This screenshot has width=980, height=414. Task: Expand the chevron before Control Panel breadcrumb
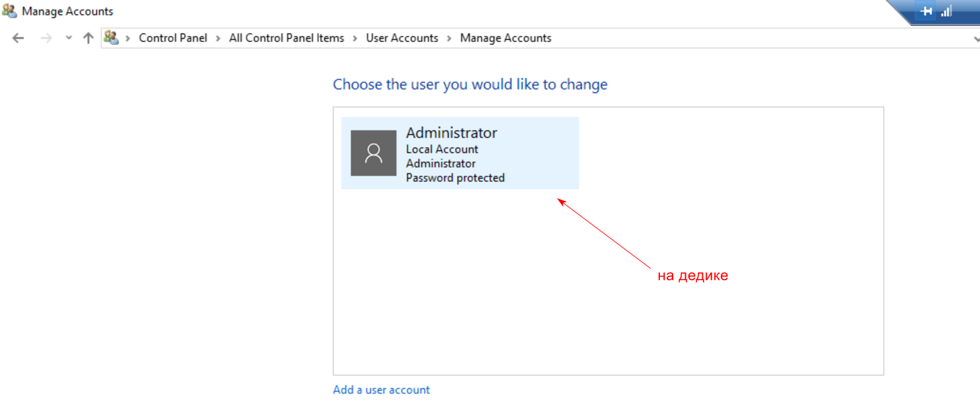tap(127, 38)
